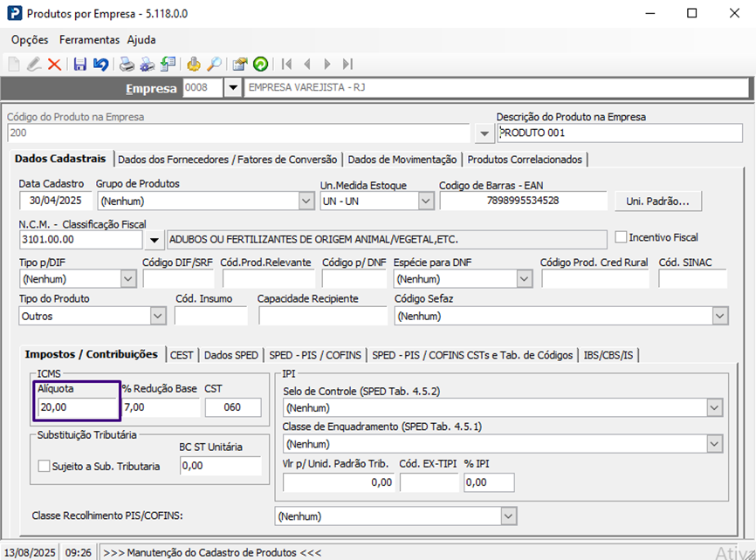The image size is (756, 560).
Task: Click the red X delete icon in toolbar
Action: [x=54, y=64]
